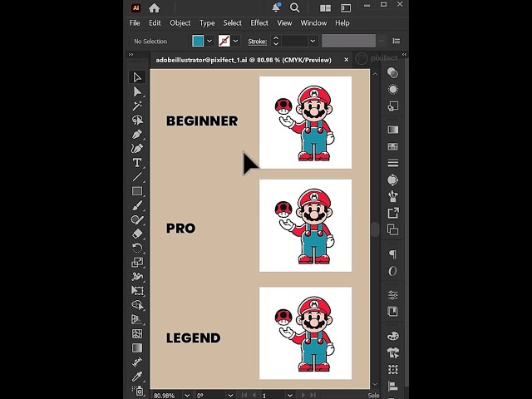Expand the left toolbar with double chevron
The width and height of the screenshot is (532, 399).
(x=131, y=54)
